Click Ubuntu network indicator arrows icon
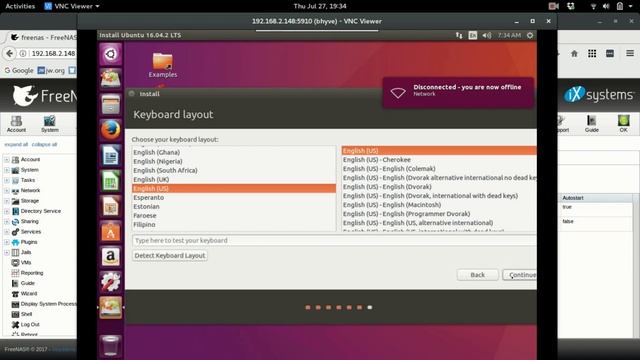The width and height of the screenshot is (640, 360). 459,36
